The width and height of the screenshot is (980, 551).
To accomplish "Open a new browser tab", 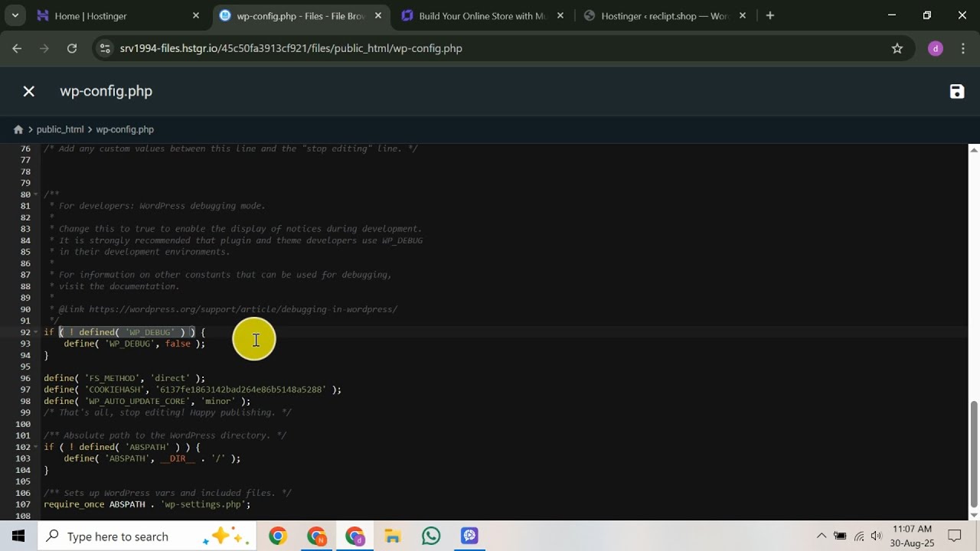I will [x=770, y=15].
